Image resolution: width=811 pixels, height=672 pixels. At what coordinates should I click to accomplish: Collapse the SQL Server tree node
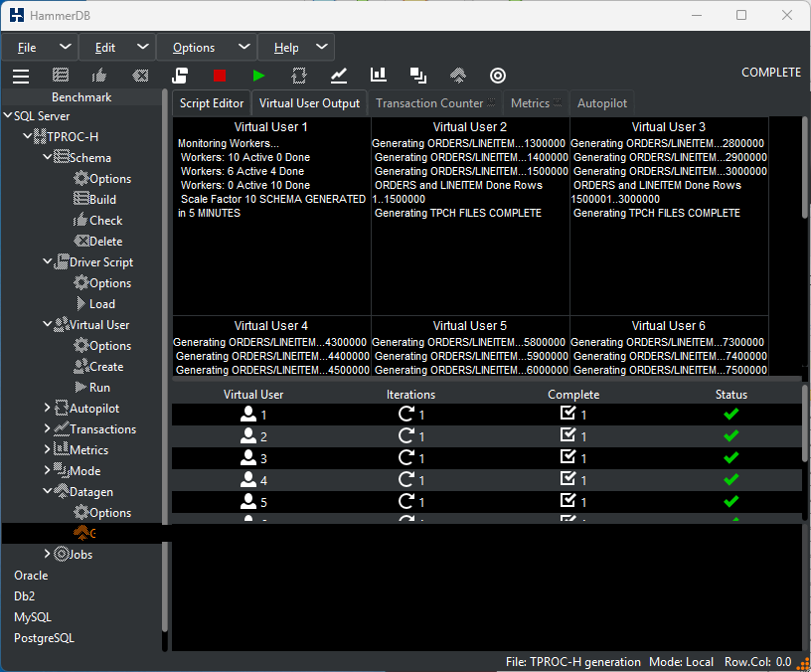[8, 115]
